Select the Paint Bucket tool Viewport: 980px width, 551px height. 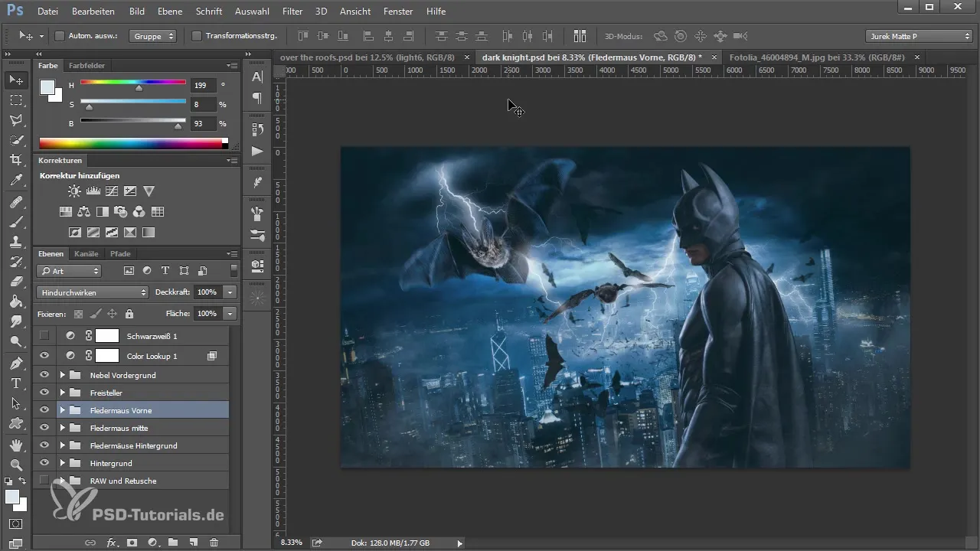coord(16,302)
